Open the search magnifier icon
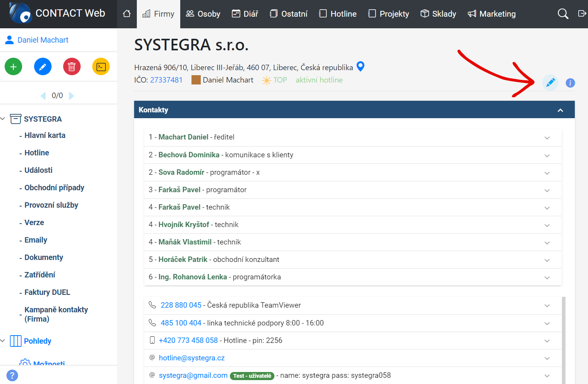 click(563, 14)
